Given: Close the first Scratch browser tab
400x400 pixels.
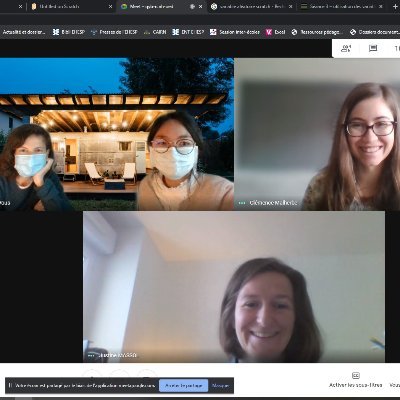Looking at the screenshot, I should click(110, 6).
